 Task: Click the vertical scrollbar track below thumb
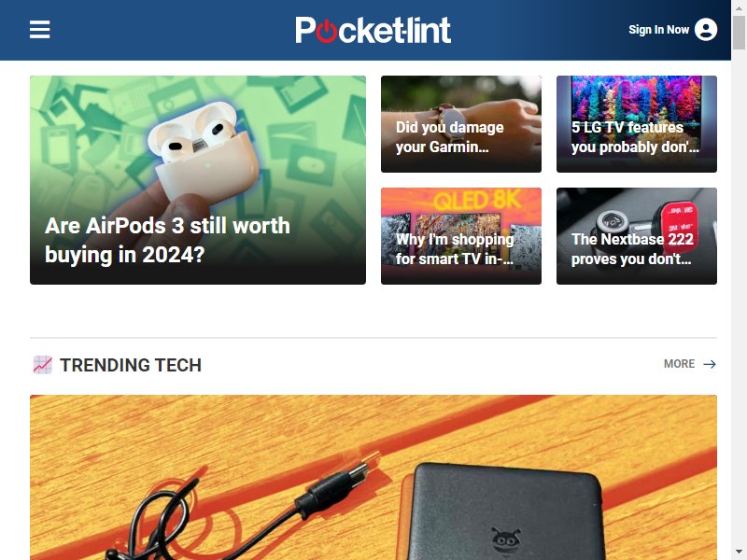[739, 295]
